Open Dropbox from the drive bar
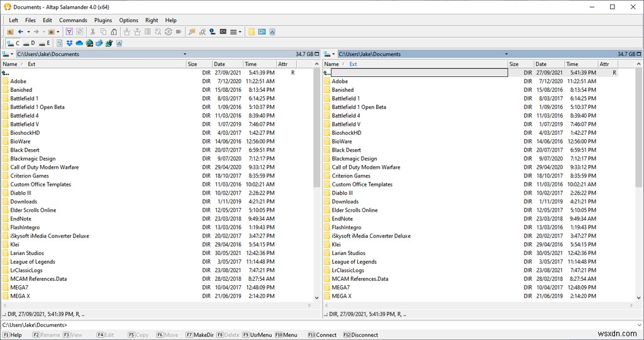The height and width of the screenshot is (340, 644). pyautogui.click(x=69, y=43)
